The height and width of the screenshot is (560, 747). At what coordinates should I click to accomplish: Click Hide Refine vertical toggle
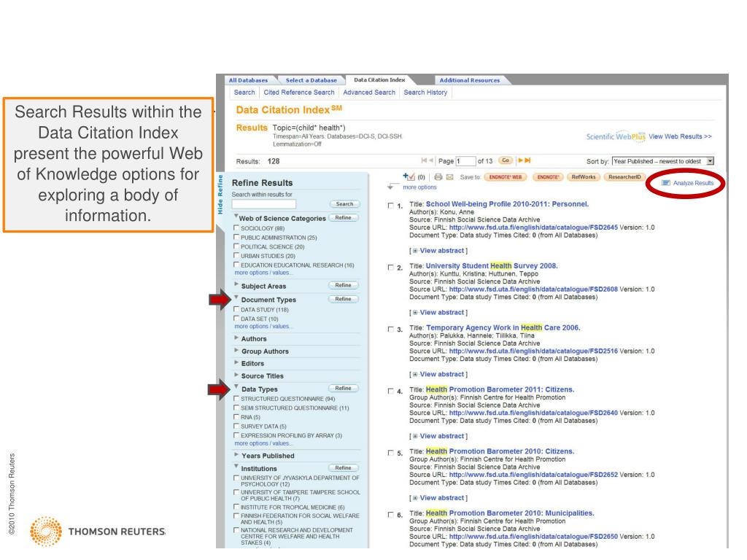point(220,194)
